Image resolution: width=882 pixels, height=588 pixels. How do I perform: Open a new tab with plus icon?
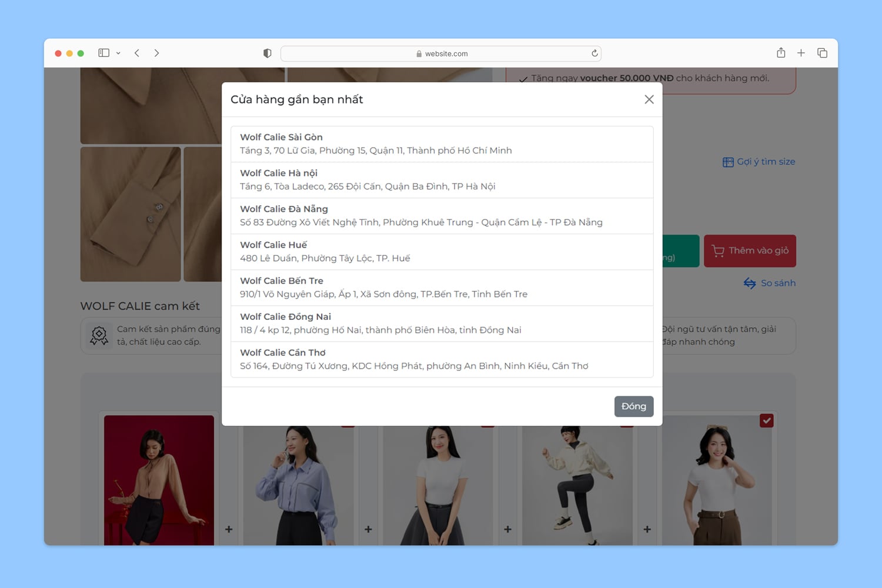(x=801, y=53)
